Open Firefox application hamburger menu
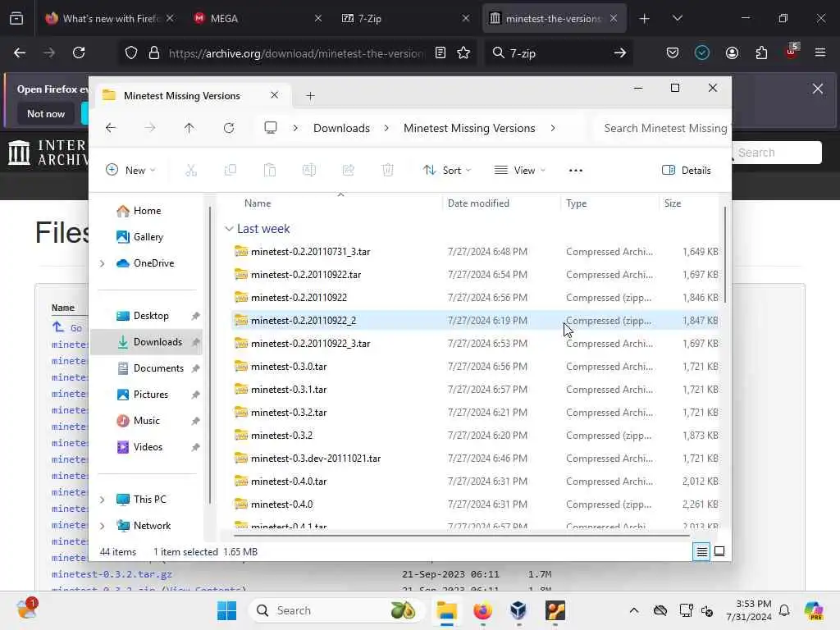Viewport: 840px width, 630px height. click(820, 52)
